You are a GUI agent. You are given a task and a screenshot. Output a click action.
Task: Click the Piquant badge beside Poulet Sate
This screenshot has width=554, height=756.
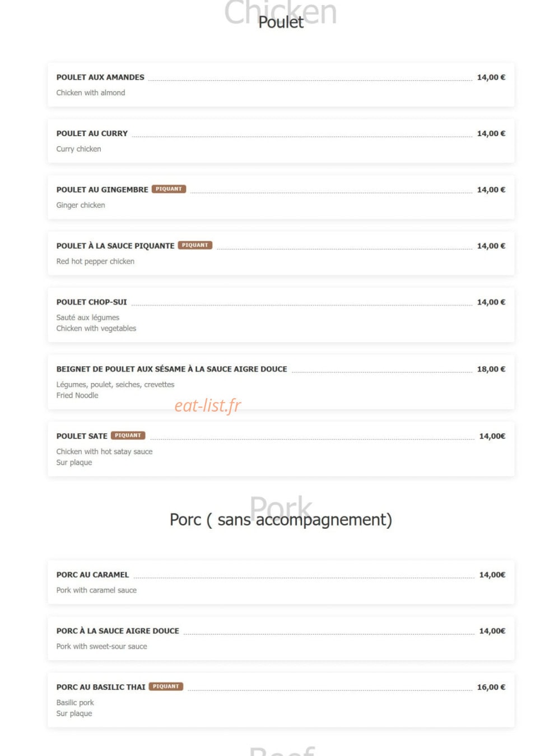click(128, 436)
